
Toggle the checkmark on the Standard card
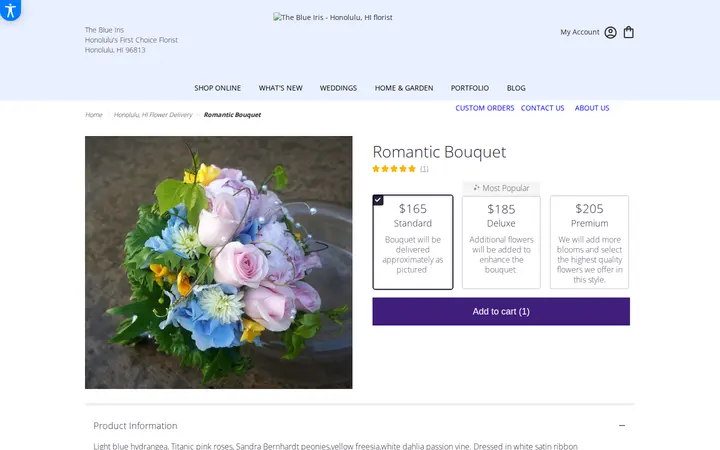[x=378, y=200]
